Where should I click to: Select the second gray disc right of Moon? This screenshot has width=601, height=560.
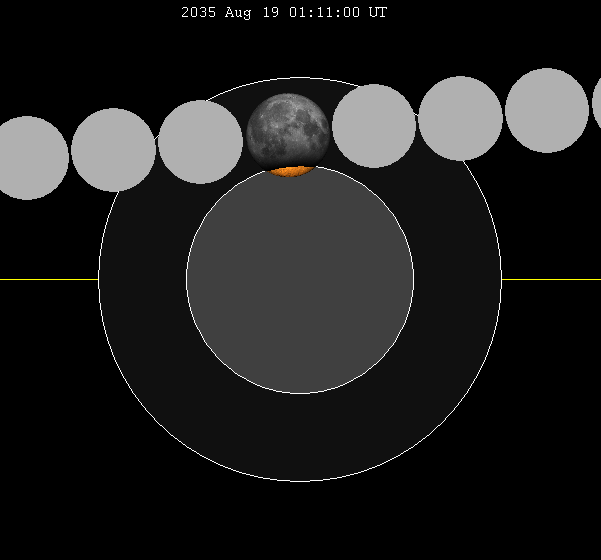[x=460, y=118]
